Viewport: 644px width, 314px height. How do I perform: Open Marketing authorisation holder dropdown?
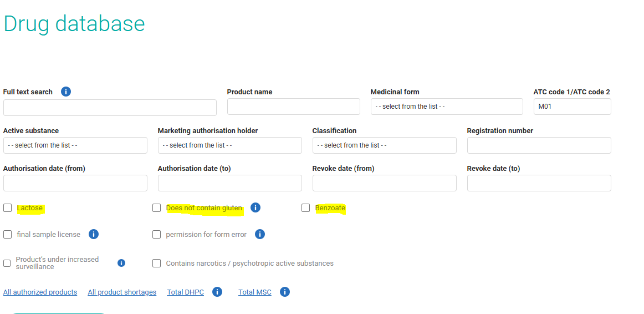click(229, 145)
